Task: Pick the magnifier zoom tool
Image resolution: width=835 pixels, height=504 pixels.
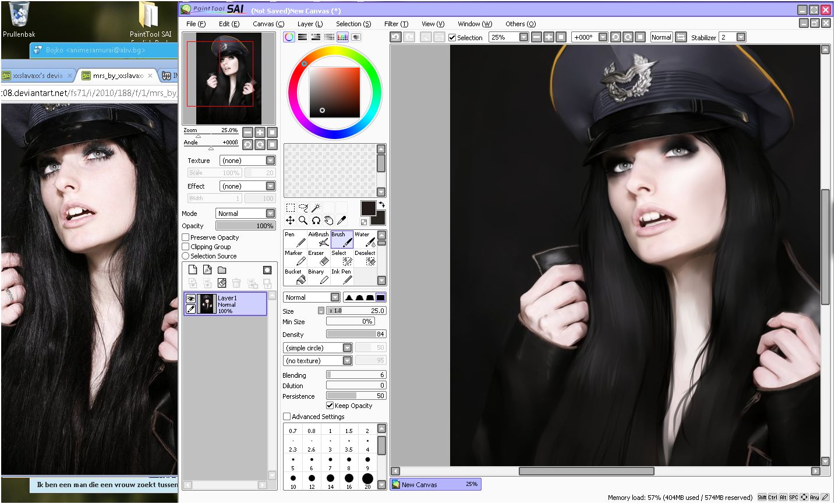Action: (x=303, y=221)
